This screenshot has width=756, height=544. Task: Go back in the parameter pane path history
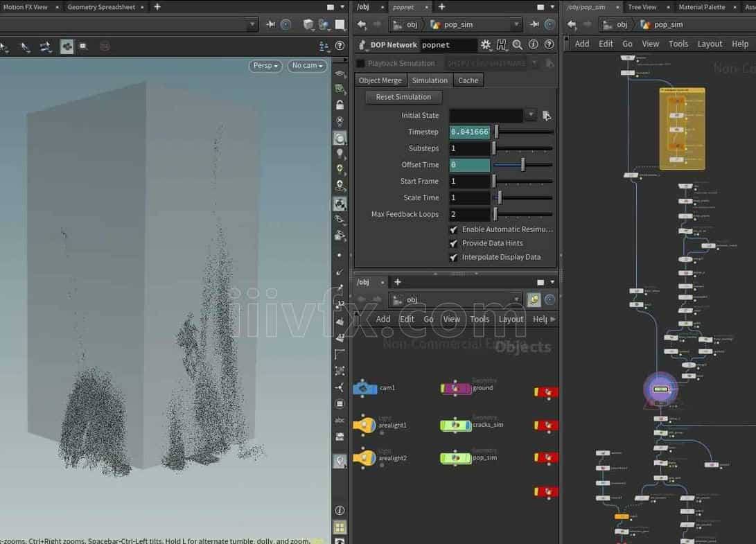362,24
